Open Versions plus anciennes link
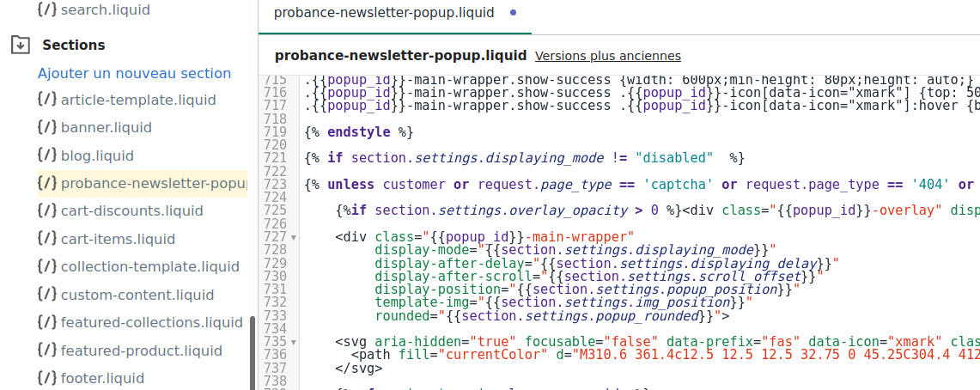The height and width of the screenshot is (390, 980). click(607, 56)
